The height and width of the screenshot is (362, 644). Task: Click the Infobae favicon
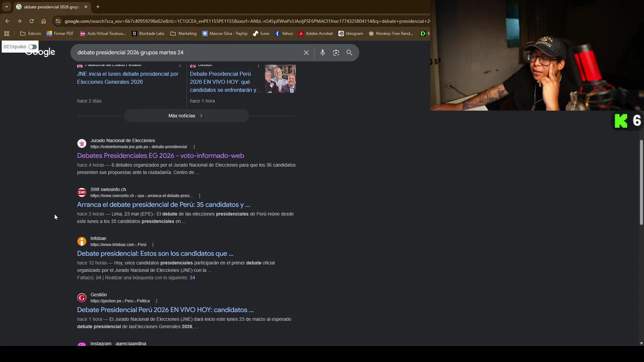click(82, 241)
